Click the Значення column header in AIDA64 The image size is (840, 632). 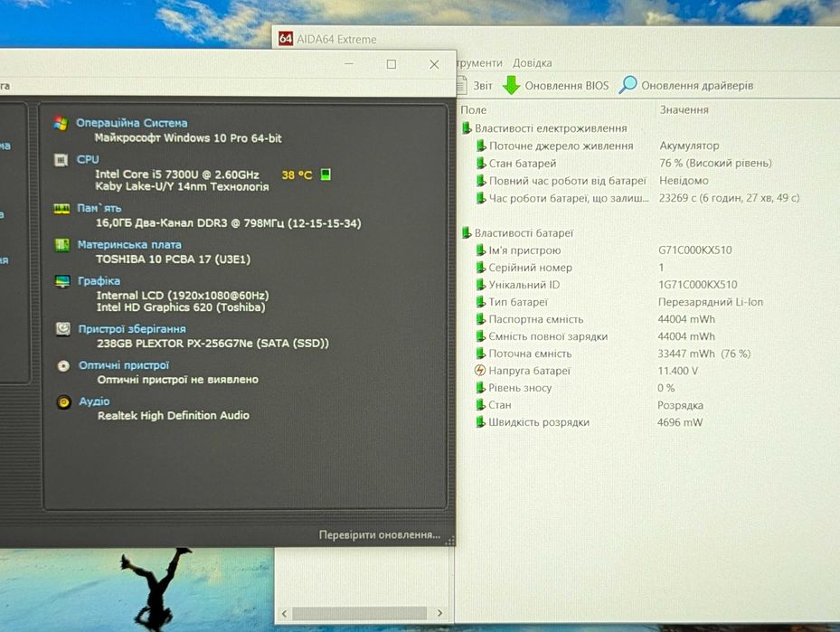(684, 109)
